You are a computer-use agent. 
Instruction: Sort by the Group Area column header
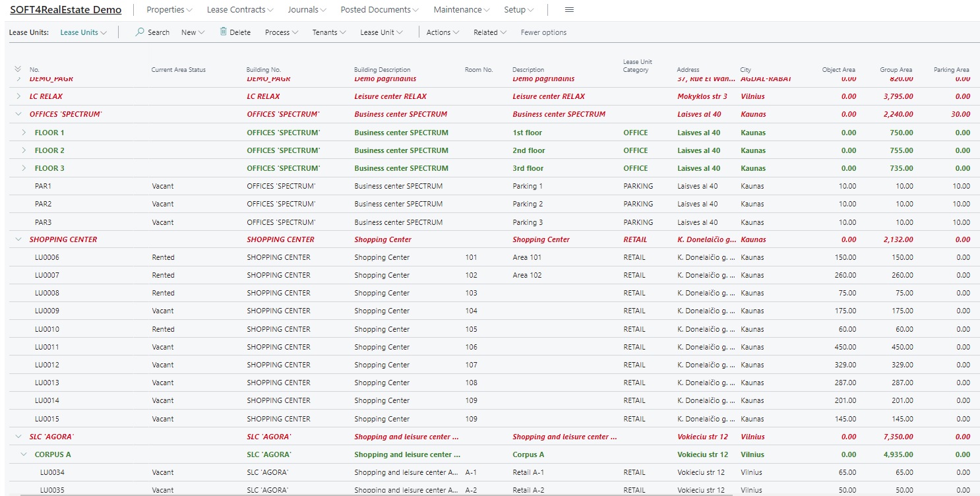896,70
